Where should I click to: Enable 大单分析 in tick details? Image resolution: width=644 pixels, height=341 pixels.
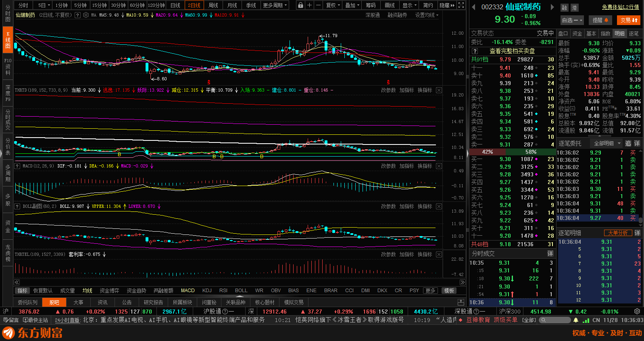tap(618, 233)
